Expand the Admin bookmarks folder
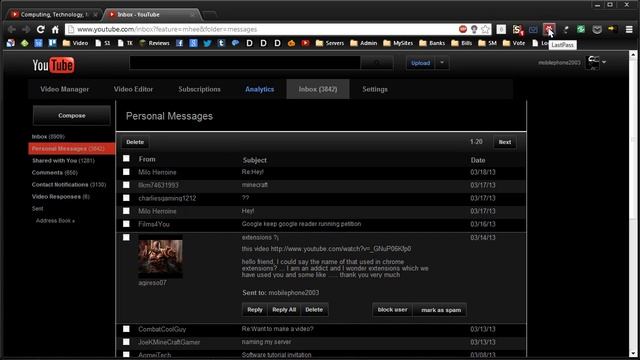Screen dimensions: 640x360 (x=364, y=43)
